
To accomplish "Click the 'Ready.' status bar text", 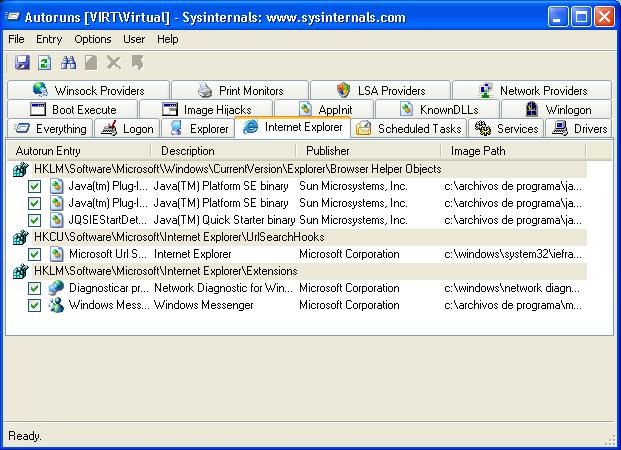I will [x=25, y=436].
